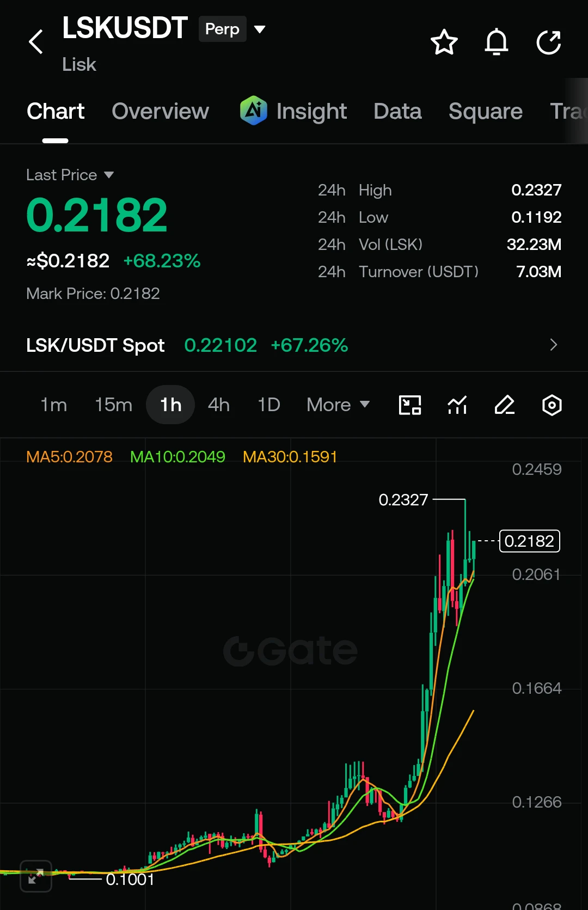Select the 15m timeframe
The image size is (588, 910).
click(x=113, y=405)
